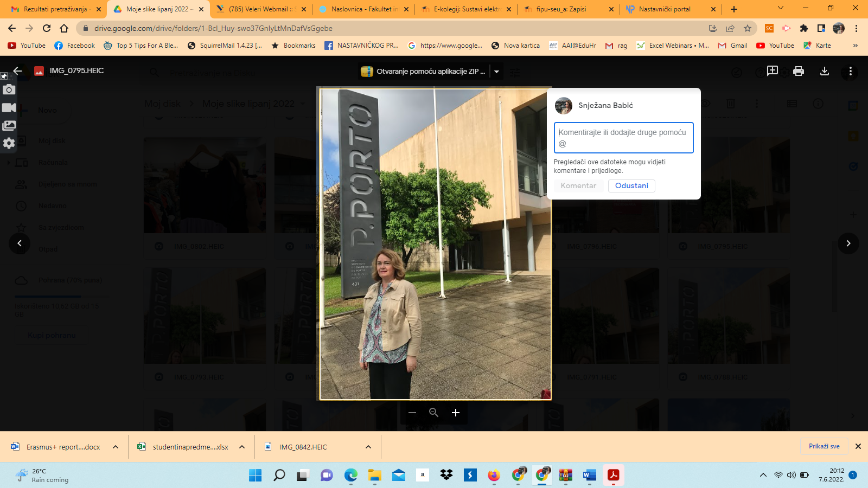Switch to the Veleri Webmail tab

pyautogui.click(x=258, y=9)
